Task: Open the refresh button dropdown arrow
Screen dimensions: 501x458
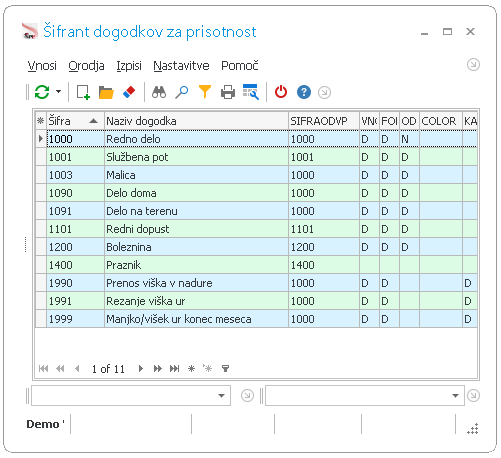Action: tap(58, 92)
